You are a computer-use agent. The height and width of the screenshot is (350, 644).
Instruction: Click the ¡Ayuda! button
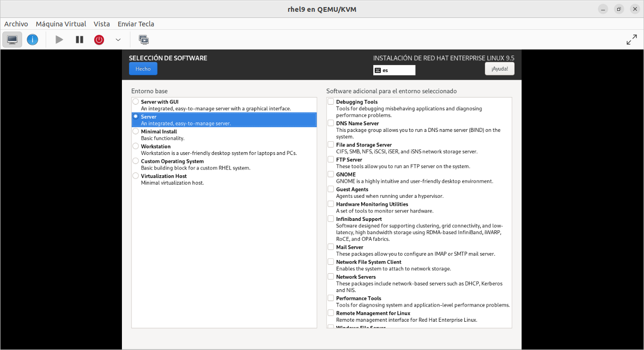(x=499, y=69)
